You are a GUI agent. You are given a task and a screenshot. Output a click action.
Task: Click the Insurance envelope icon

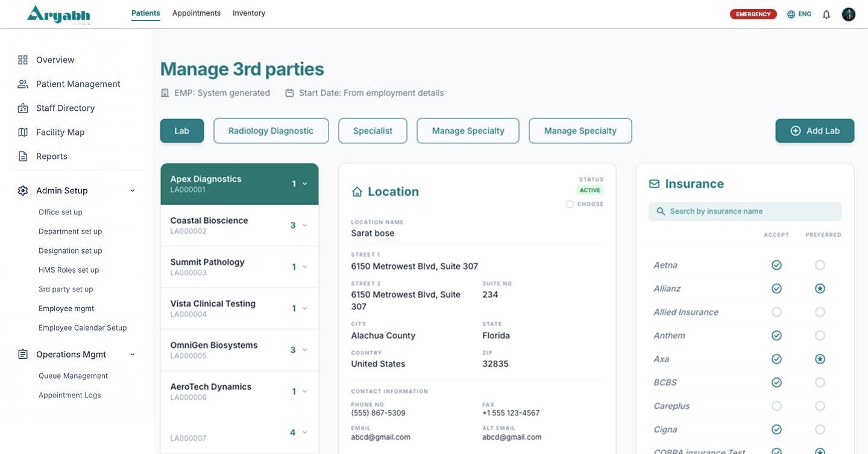point(654,184)
